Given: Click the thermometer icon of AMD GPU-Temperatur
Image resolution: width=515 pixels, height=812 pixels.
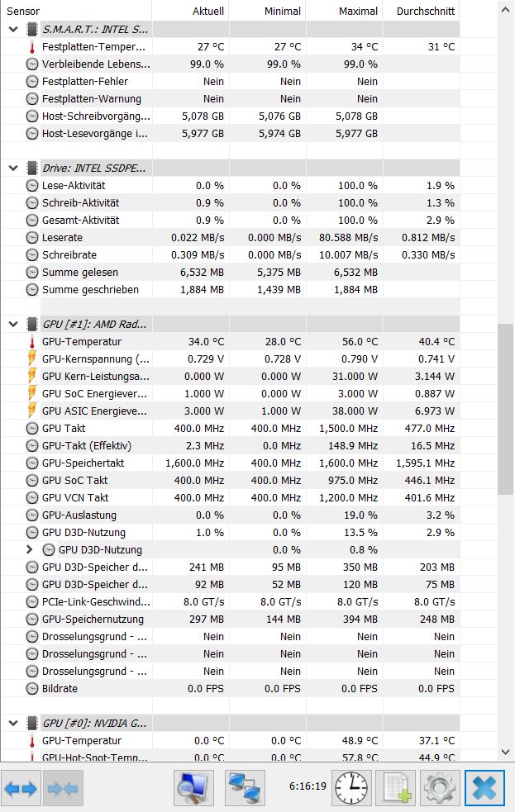Looking at the screenshot, I should [32, 342].
